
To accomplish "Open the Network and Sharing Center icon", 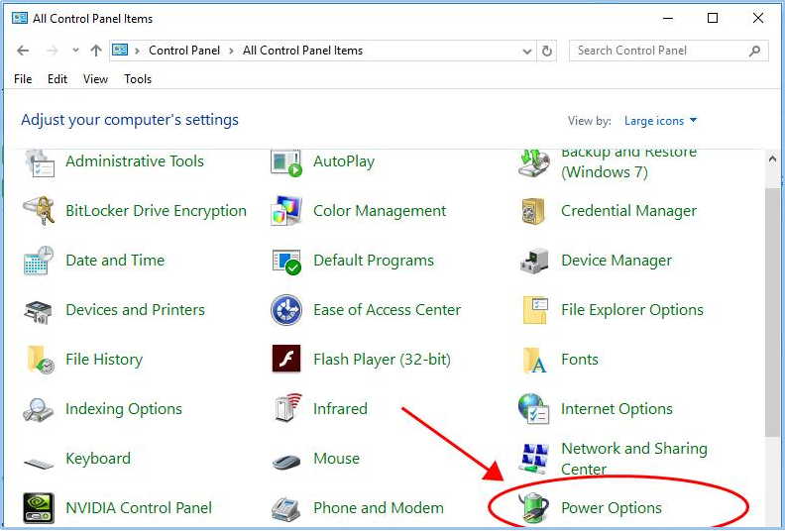I will 534,459.
